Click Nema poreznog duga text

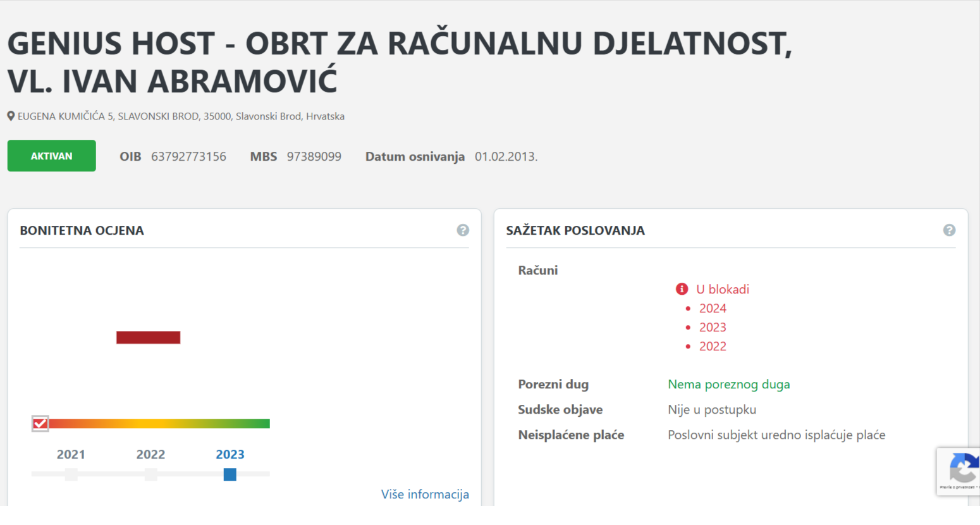tap(729, 384)
